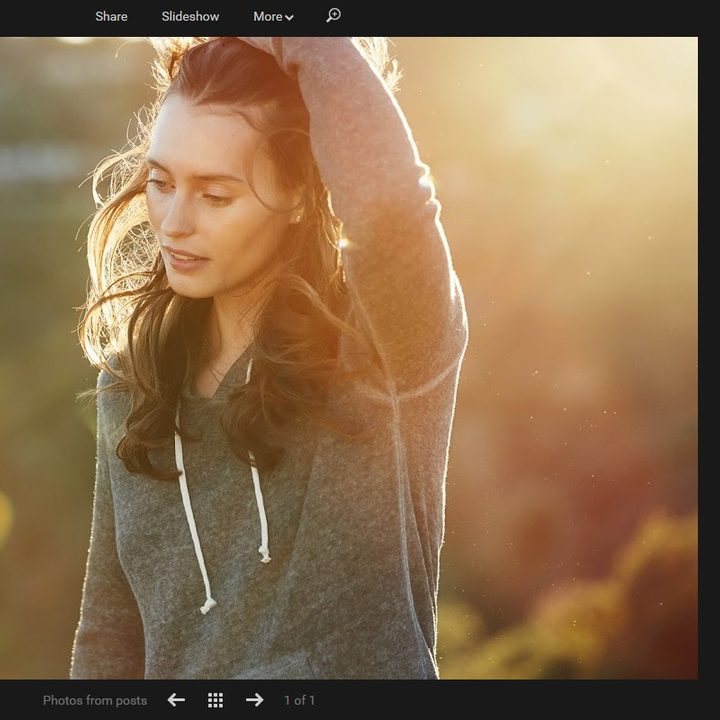
Task: Click the forward arrow next to 1 of 1
Action: [x=254, y=700]
